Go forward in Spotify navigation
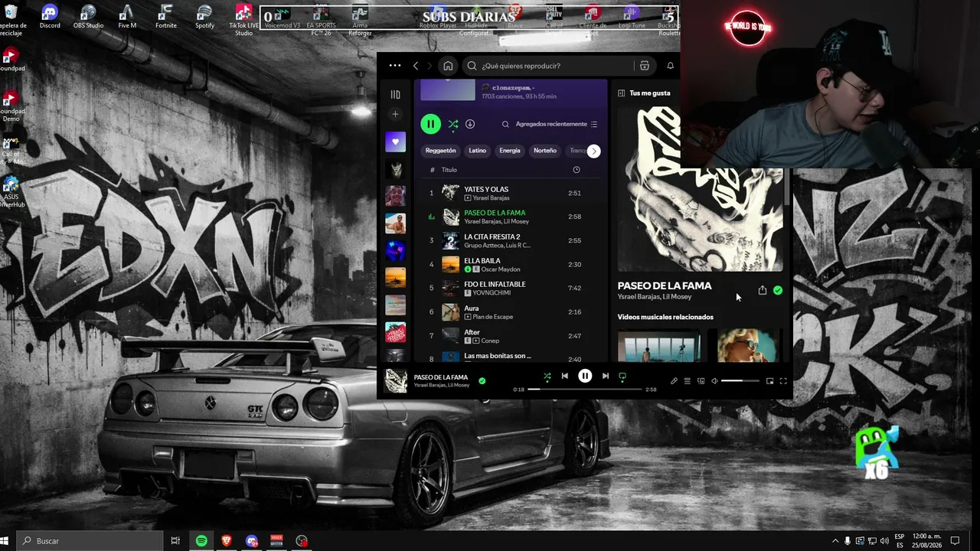 pyautogui.click(x=430, y=66)
